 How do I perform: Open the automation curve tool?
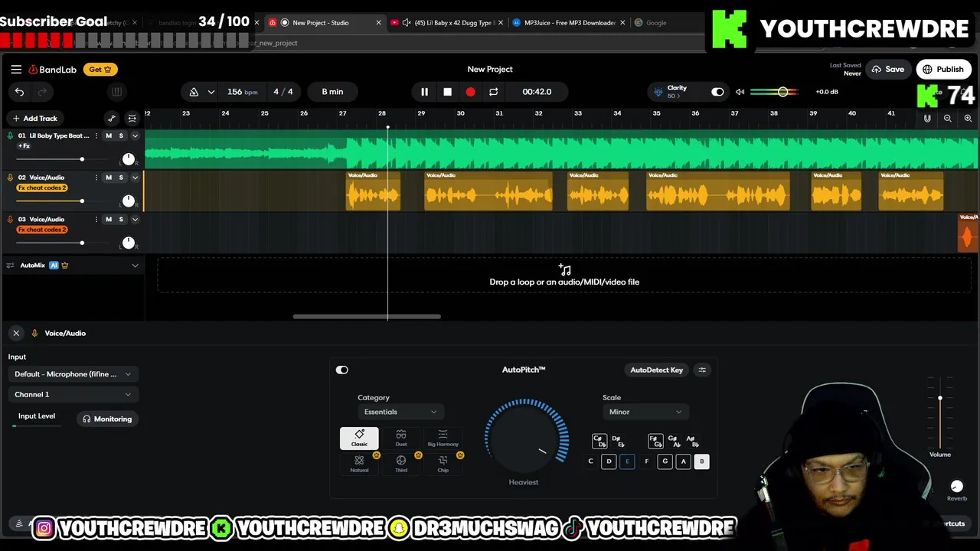click(112, 118)
